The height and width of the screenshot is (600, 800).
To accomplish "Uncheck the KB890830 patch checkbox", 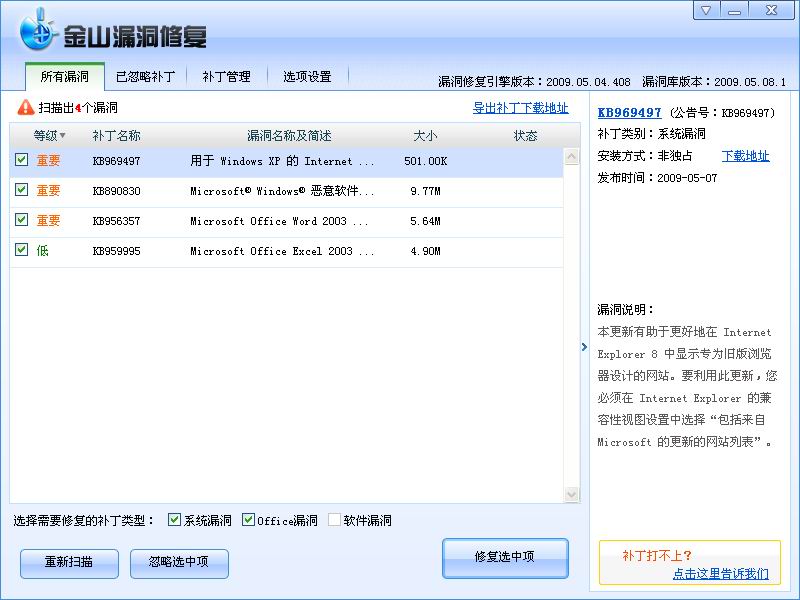I will coord(21,190).
